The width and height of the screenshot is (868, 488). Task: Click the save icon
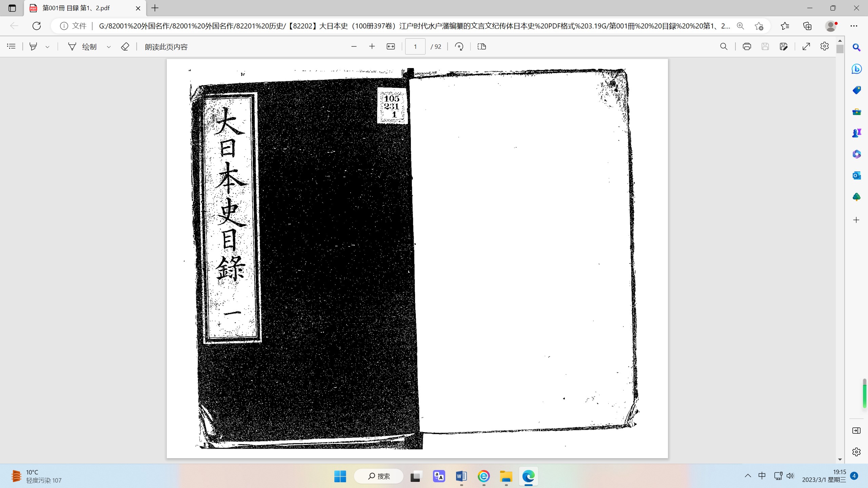(x=765, y=46)
